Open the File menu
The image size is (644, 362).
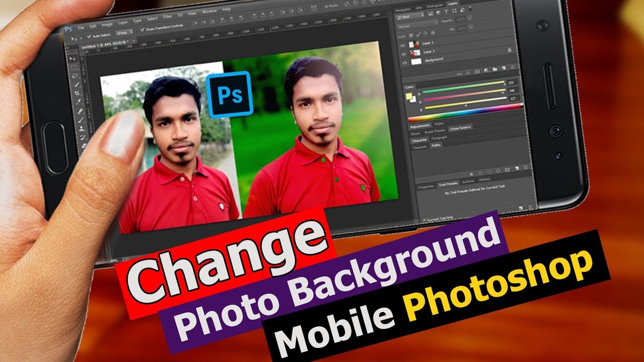click(81, 28)
